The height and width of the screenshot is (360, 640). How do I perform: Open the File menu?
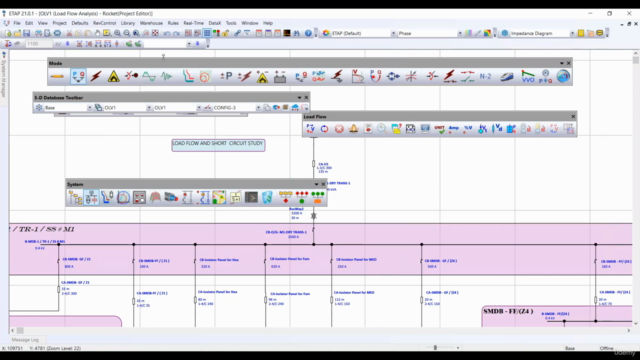17,23
